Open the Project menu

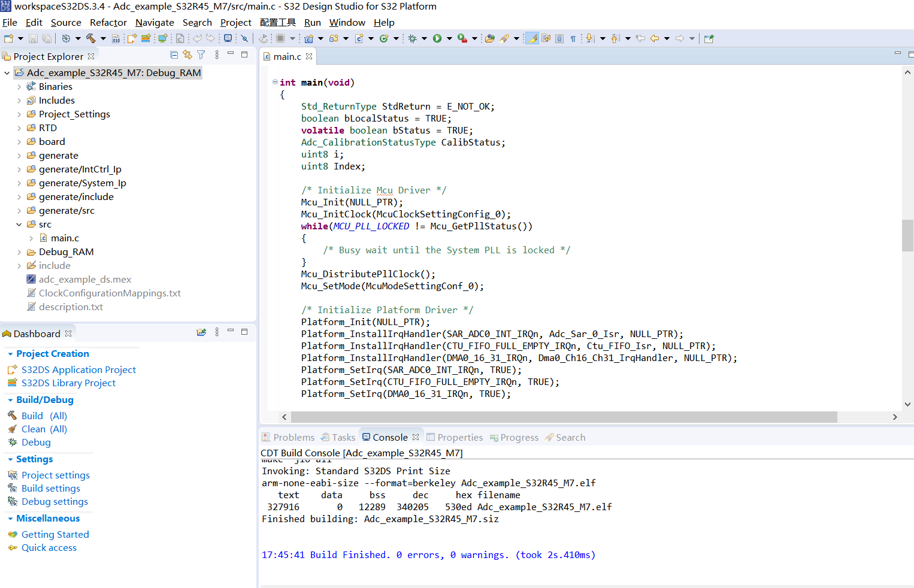(x=236, y=22)
